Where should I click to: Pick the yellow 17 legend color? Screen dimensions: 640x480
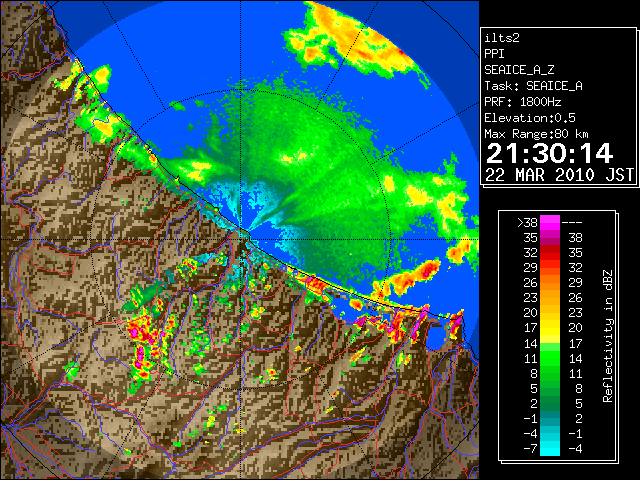pos(550,328)
